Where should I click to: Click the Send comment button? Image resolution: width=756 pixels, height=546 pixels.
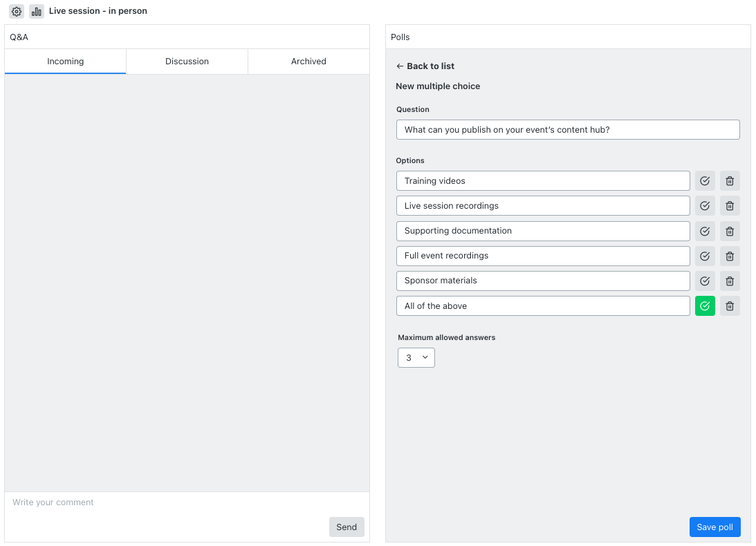(x=347, y=527)
